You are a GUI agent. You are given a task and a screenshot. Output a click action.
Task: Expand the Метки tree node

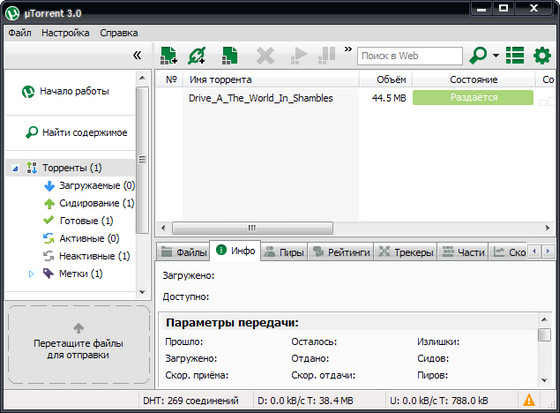[x=31, y=274]
